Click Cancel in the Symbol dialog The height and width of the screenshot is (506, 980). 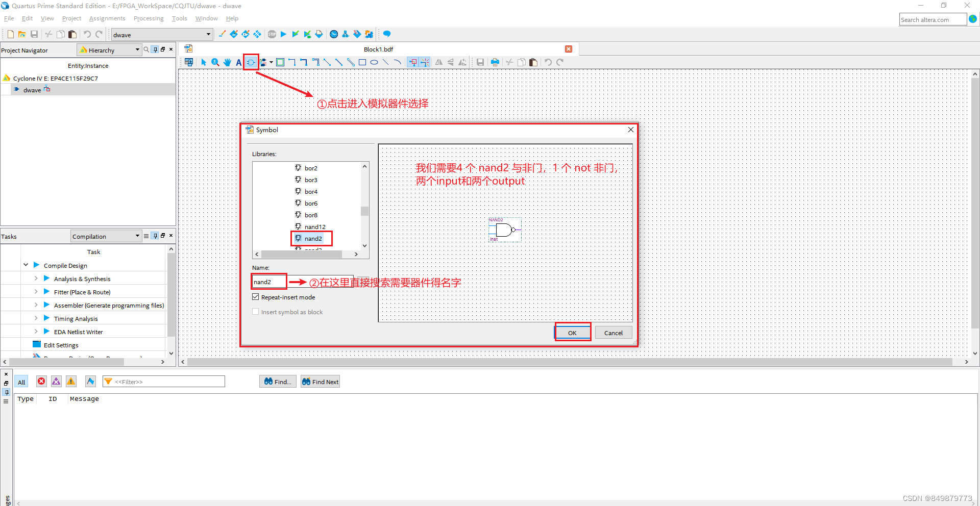pyautogui.click(x=613, y=333)
